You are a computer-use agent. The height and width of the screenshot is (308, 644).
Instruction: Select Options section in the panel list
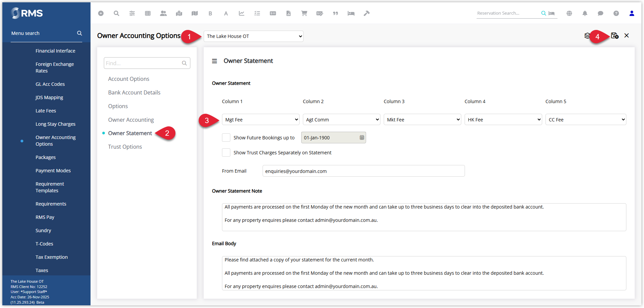coord(118,106)
